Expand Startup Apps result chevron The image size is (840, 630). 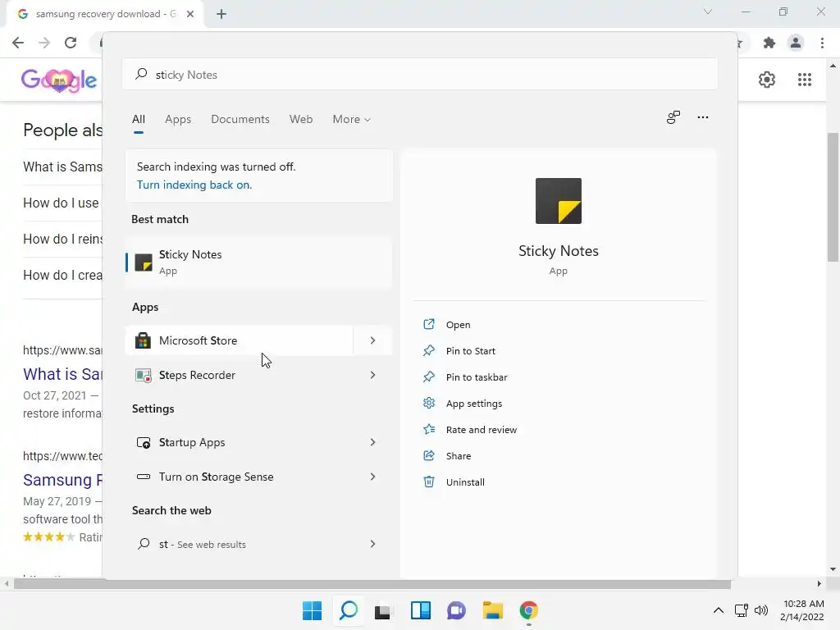tap(373, 442)
